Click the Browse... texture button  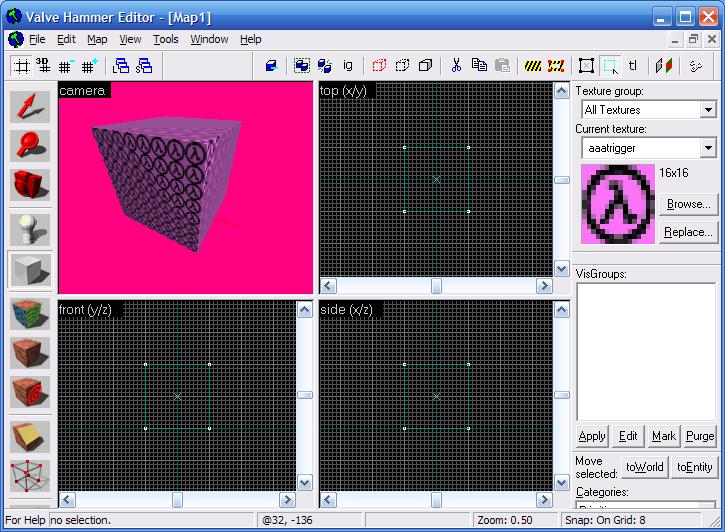click(x=688, y=204)
